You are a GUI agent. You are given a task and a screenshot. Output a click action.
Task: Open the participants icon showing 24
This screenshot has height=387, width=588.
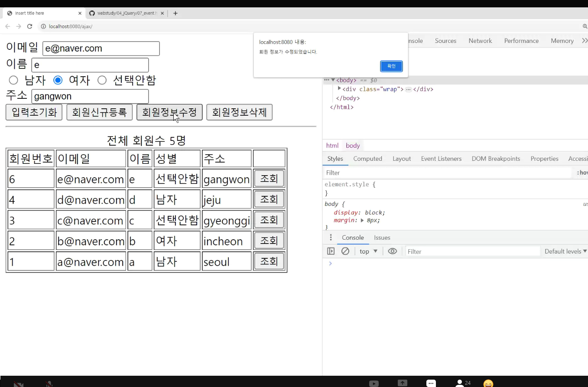pyautogui.click(x=463, y=384)
